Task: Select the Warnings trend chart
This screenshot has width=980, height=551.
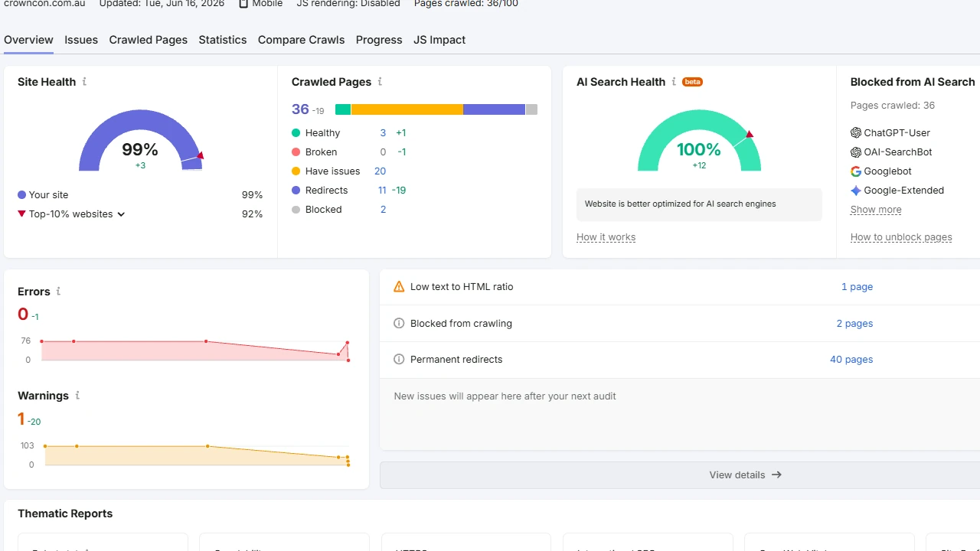Action: (195, 455)
